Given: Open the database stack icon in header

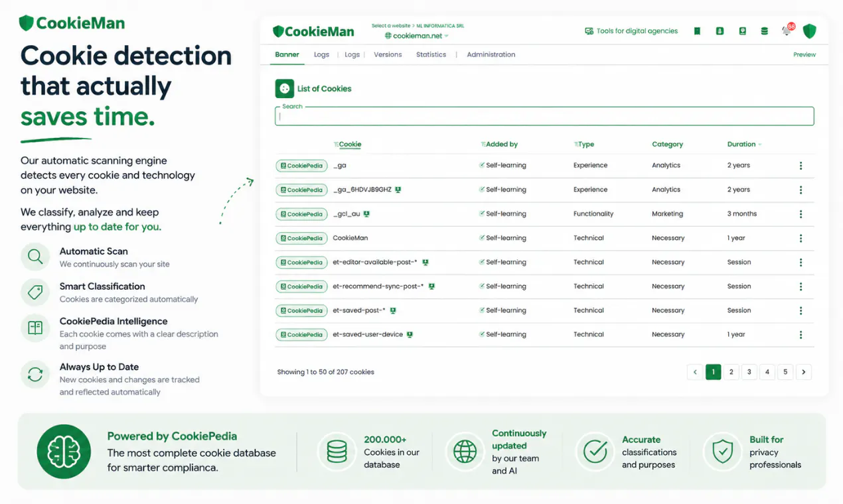Looking at the screenshot, I should click(765, 31).
